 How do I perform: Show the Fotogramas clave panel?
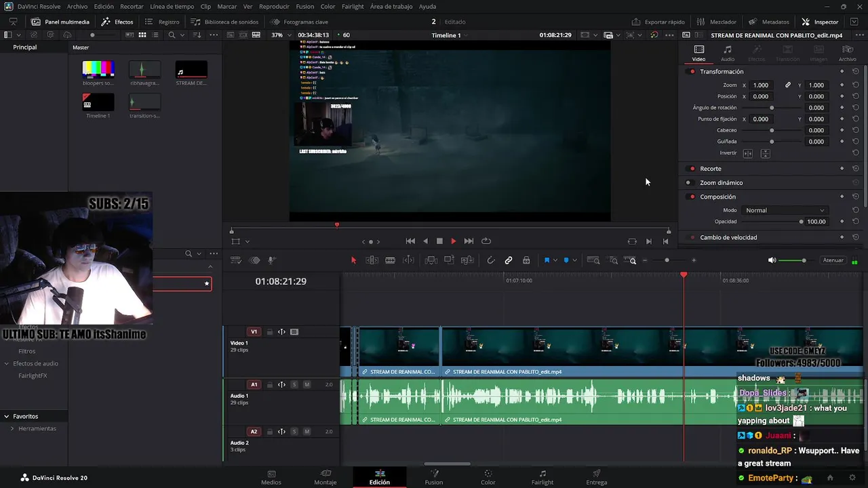click(x=299, y=22)
